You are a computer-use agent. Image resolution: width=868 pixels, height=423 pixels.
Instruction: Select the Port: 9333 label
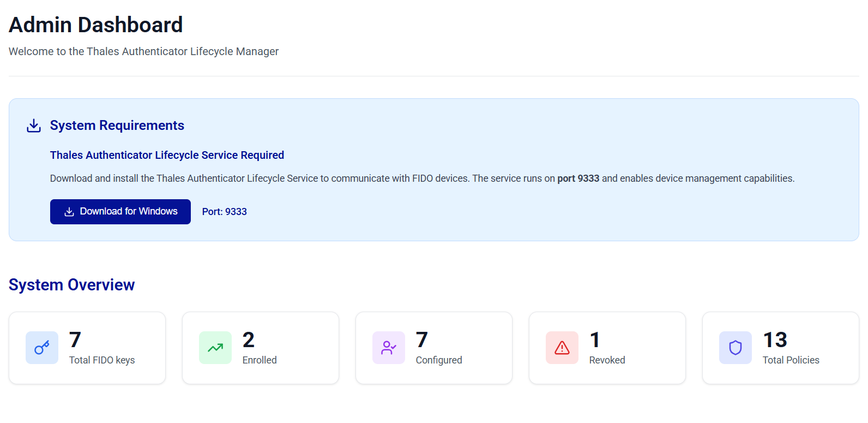pyautogui.click(x=224, y=212)
